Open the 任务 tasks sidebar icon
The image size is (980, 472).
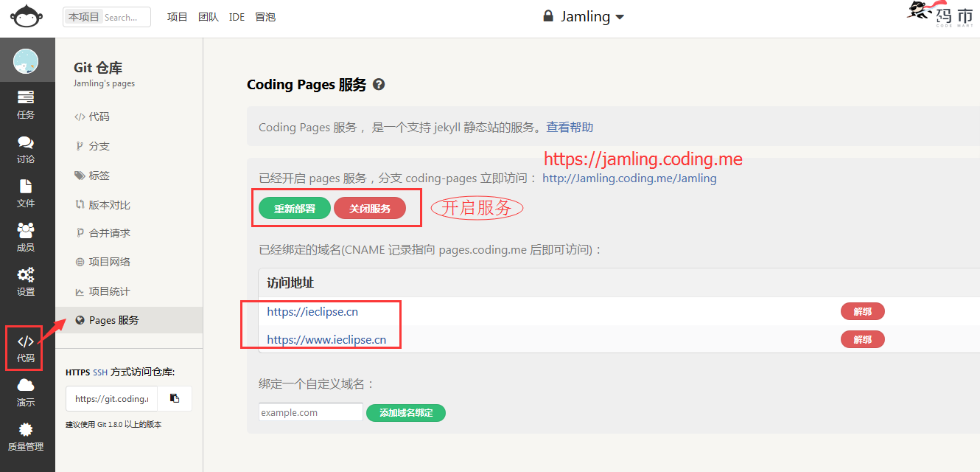coord(26,104)
